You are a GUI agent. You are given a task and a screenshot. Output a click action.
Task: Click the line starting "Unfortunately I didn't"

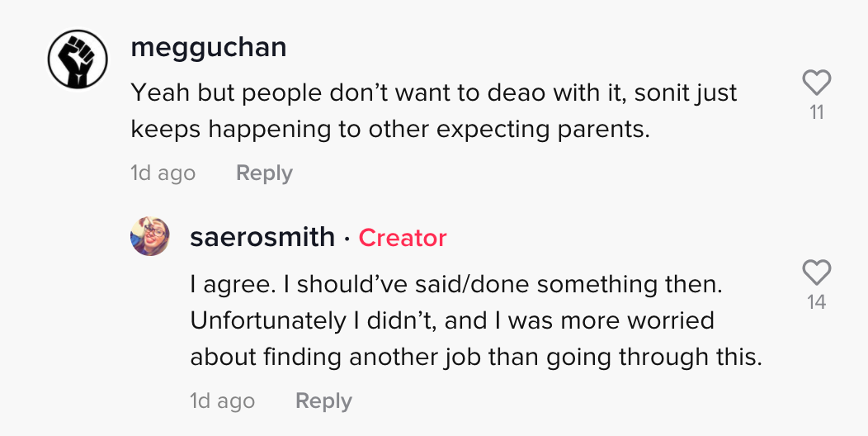tap(452, 320)
